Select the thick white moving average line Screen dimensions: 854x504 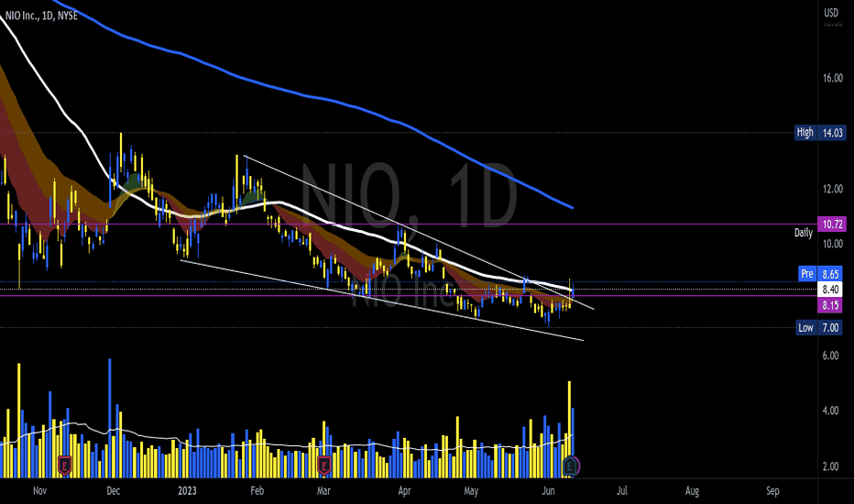pyautogui.click(x=327, y=221)
